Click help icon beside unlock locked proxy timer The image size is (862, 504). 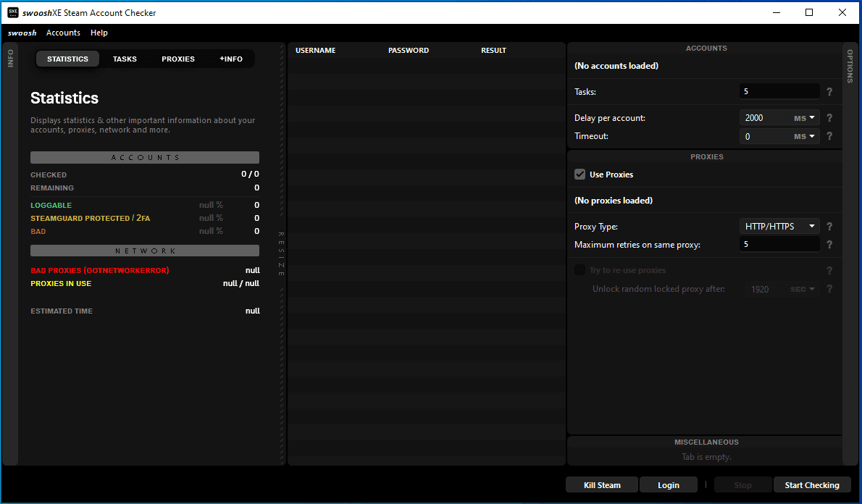829,288
